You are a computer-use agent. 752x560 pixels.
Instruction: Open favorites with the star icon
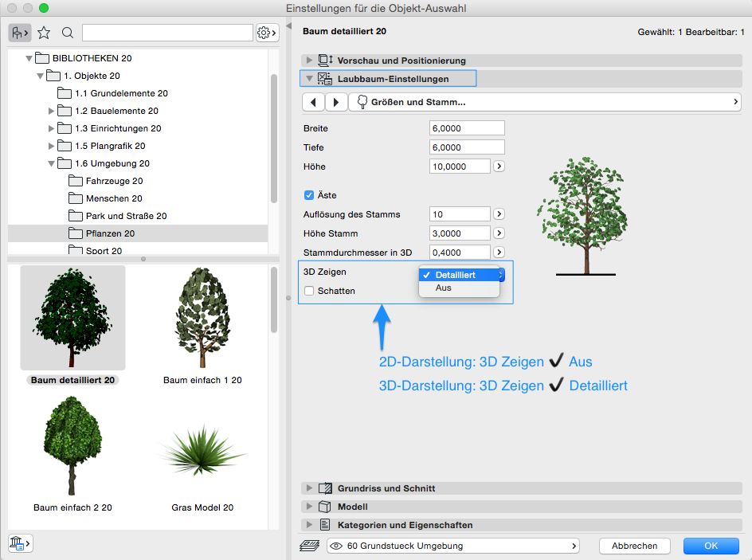(x=44, y=33)
